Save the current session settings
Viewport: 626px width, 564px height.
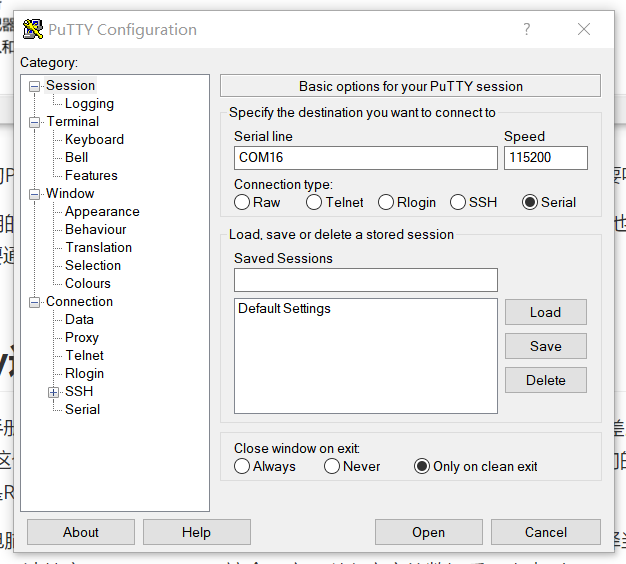click(x=546, y=346)
